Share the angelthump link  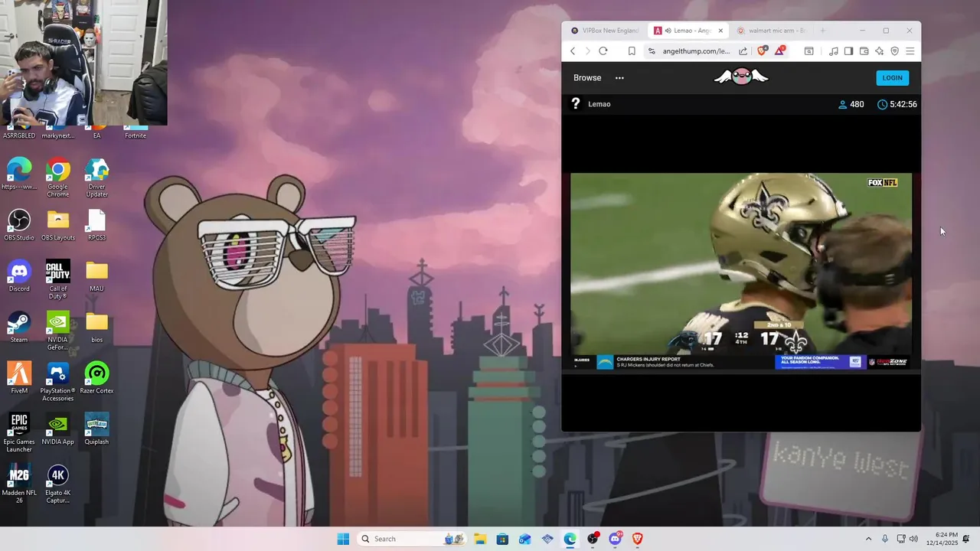743,51
